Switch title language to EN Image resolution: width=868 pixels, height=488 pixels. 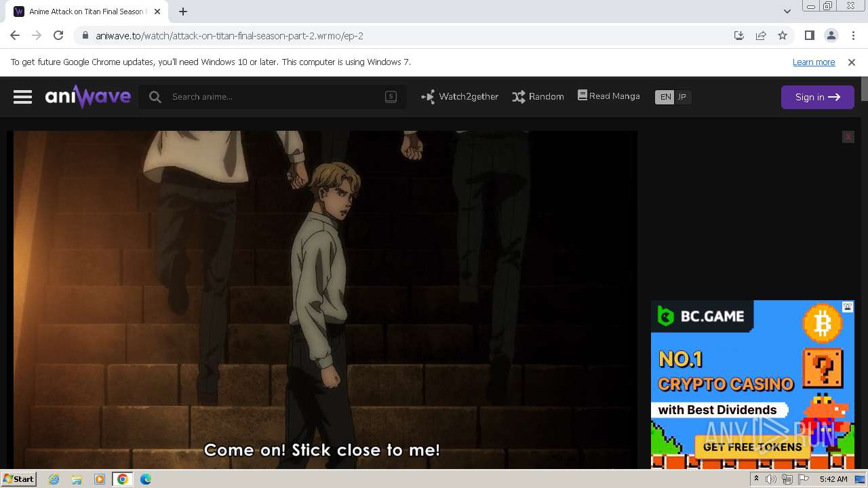(665, 97)
